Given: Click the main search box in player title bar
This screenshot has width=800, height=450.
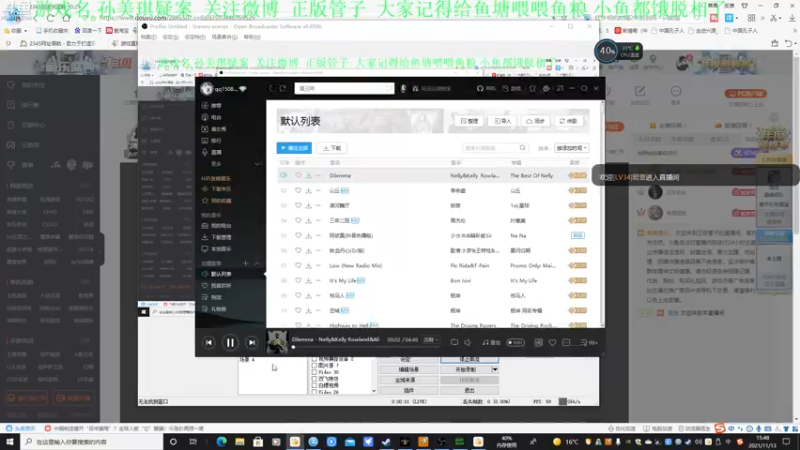Looking at the screenshot, I should (344, 88).
